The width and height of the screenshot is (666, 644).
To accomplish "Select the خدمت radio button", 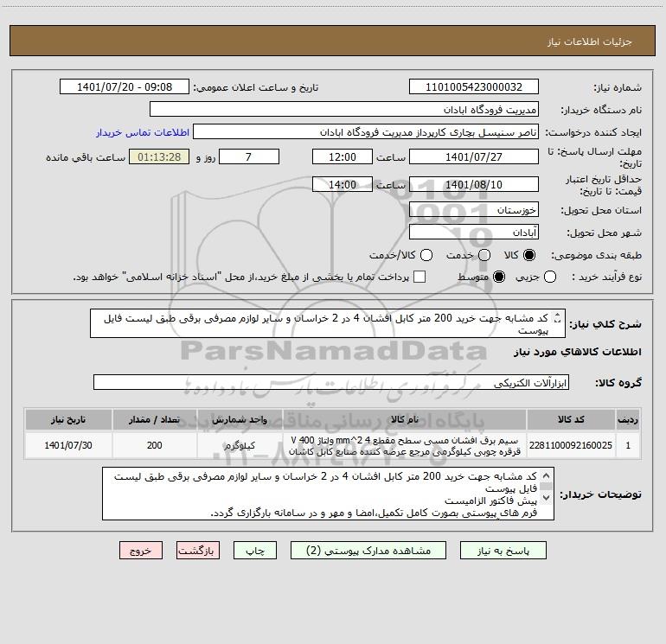I will click(x=484, y=255).
